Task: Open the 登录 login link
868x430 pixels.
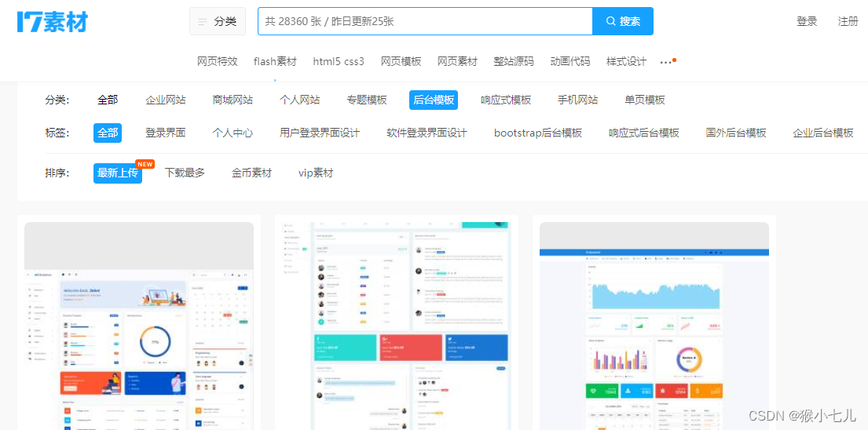Action: 807,21
